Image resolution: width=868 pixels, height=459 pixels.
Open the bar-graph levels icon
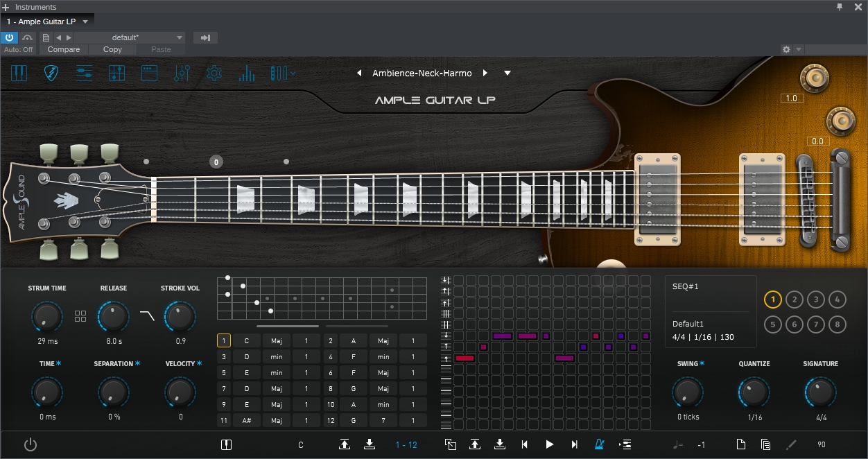tap(246, 73)
